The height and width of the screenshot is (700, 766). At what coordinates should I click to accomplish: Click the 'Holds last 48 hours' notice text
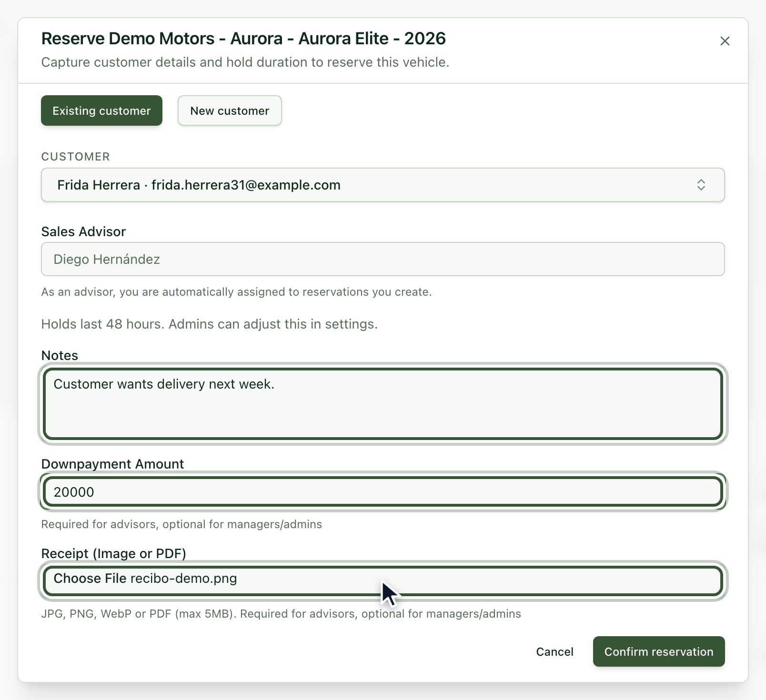coord(209,324)
